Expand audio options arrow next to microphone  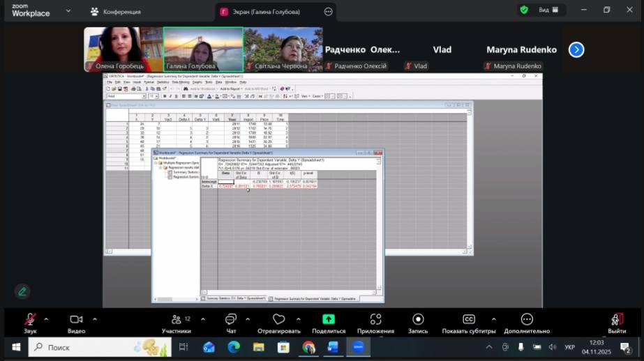(47, 319)
